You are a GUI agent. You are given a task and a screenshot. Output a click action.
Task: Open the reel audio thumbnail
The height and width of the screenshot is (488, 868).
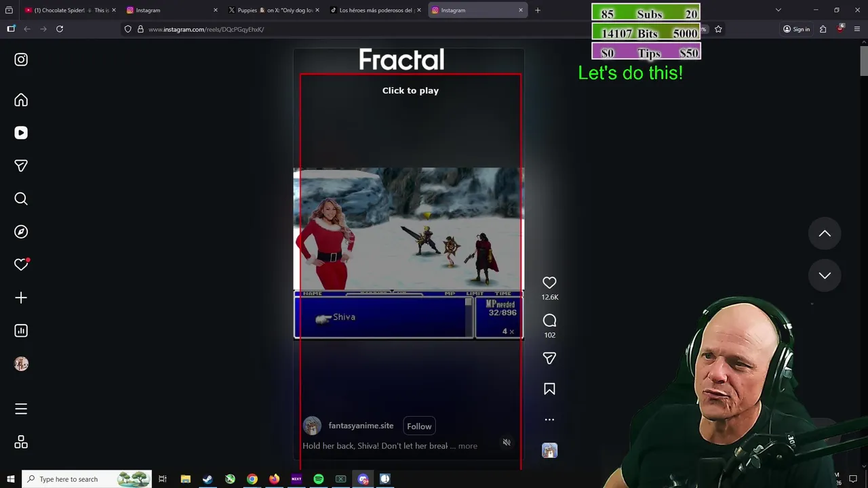coord(549,451)
